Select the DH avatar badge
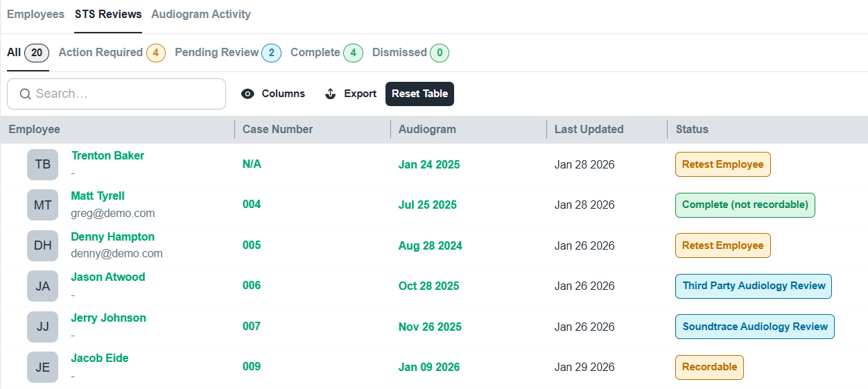 [42, 245]
